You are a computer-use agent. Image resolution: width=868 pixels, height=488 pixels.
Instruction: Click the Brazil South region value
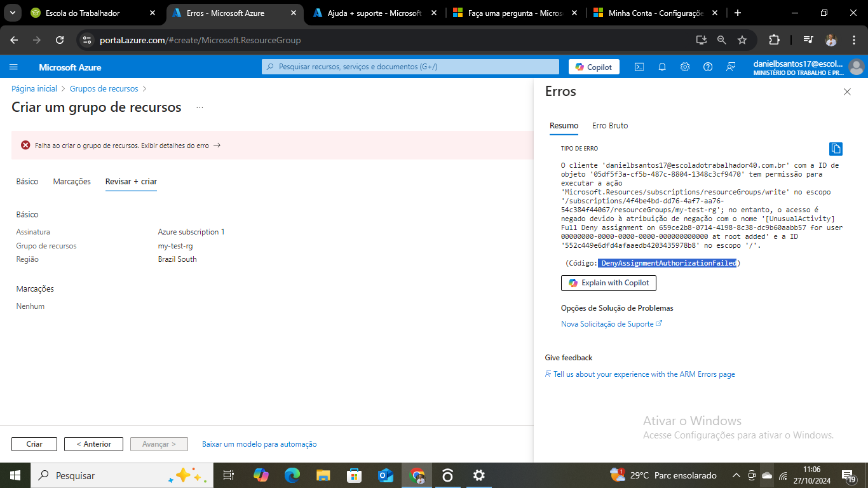pyautogui.click(x=177, y=259)
